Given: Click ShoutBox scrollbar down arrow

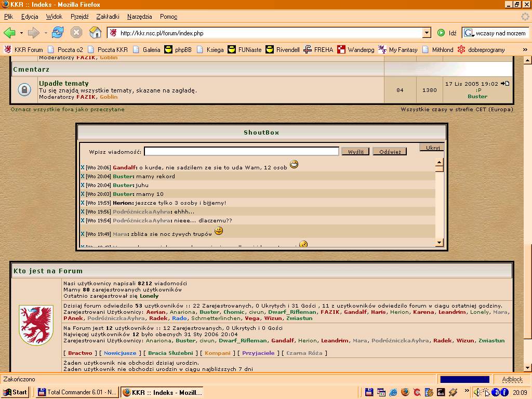Looking at the screenshot, I should (x=440, y=242).
